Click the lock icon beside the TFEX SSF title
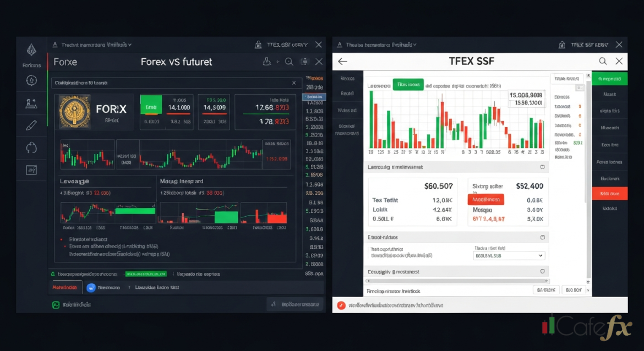 pos(562,45)
